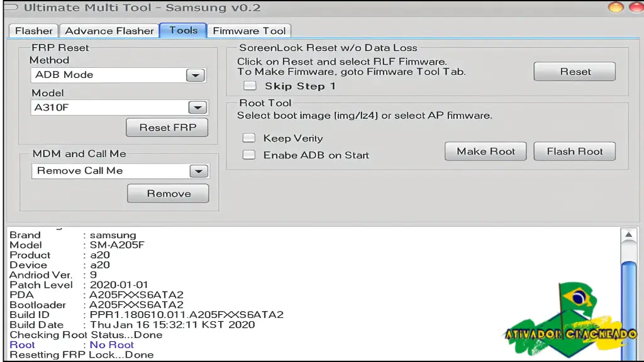Click the red close window button
644x362 pixels.
[x=636, y=8]
